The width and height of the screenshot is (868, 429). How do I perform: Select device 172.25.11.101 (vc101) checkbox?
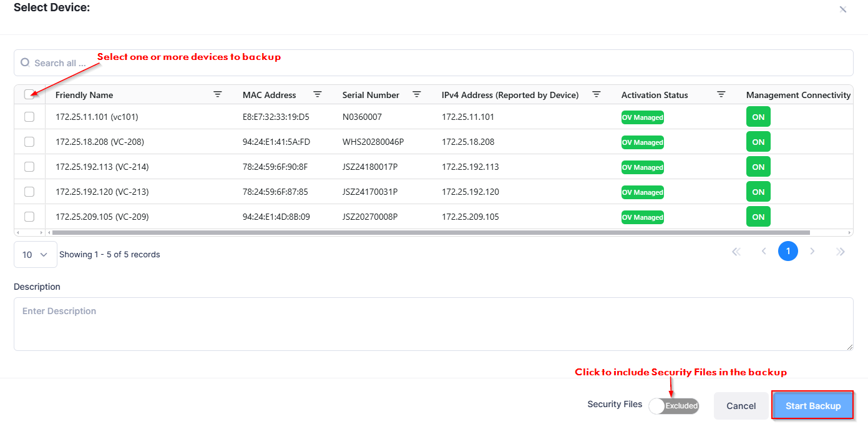(x=29, y=117)
